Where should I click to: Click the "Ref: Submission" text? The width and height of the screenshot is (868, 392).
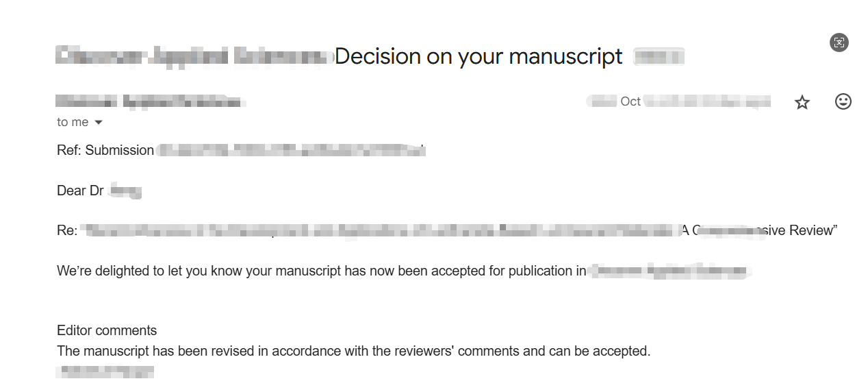[x=105, y=150]
